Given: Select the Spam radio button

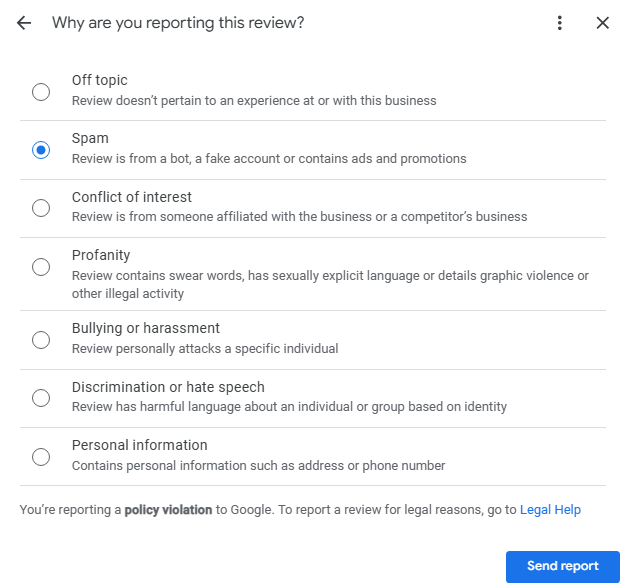Looking at the screenshot, I should [41, 150].
